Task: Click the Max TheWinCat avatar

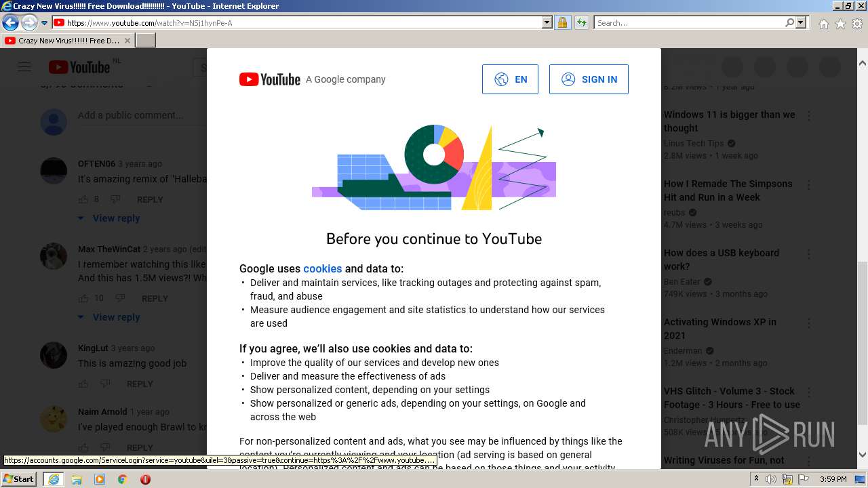Action: tap(54, 256)
